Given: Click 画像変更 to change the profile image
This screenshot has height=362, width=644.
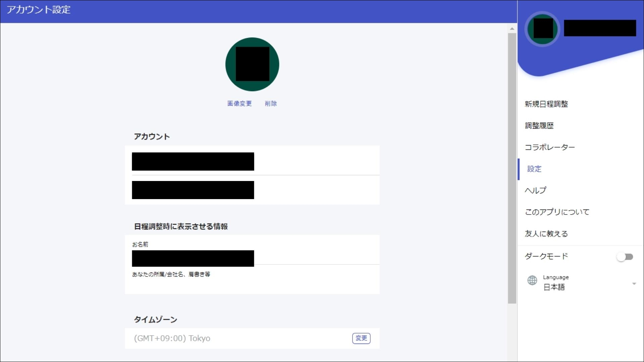Looking at the screenshot, I should click(x=239, y=104).
